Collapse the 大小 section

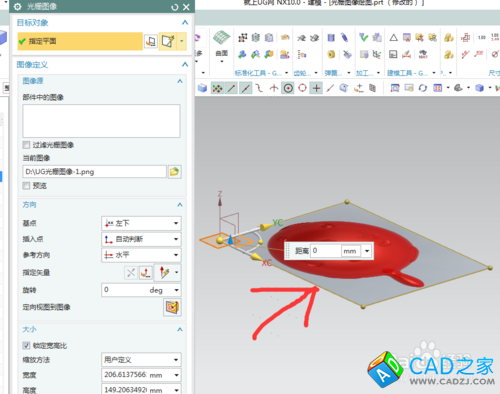180,329
